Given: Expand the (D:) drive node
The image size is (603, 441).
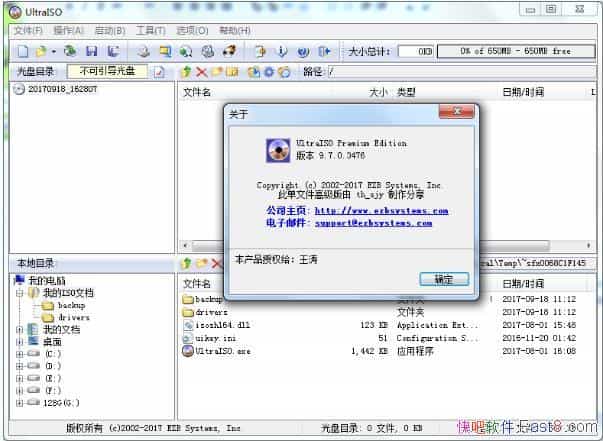Looking at the screenshot, I should [20, 366].
